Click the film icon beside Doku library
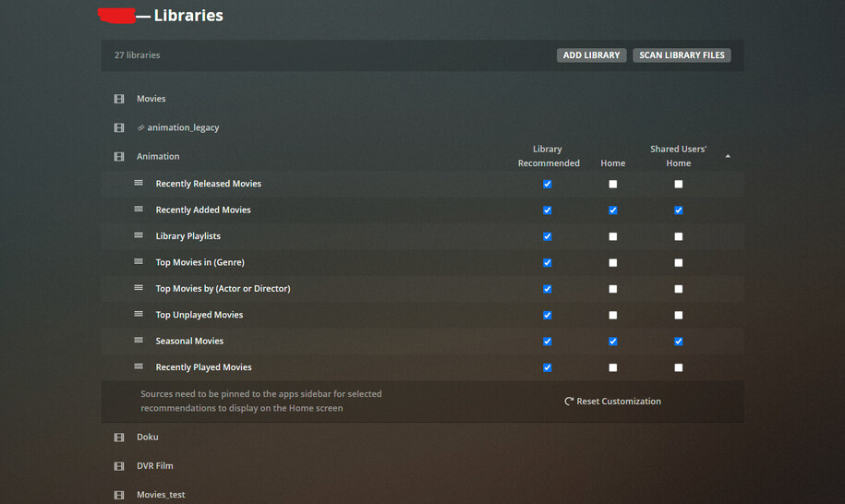The height and width of the screenshot is (504, 845). (119, 438)
